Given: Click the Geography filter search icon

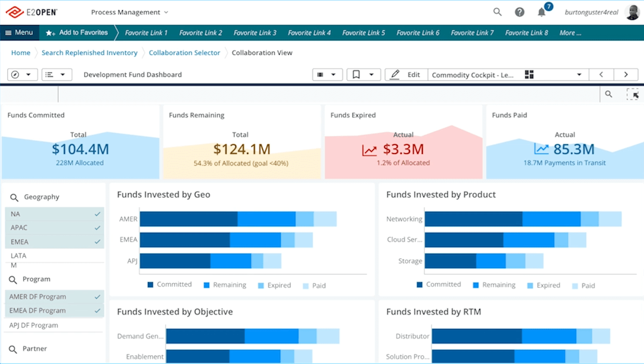Looking at the screenshot, I should [x=14, y=198].
